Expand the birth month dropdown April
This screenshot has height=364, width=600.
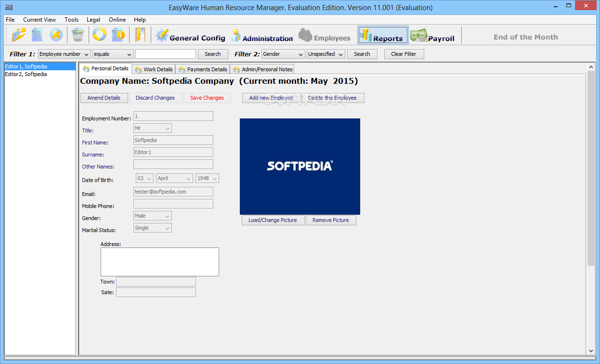coord(174,178)
